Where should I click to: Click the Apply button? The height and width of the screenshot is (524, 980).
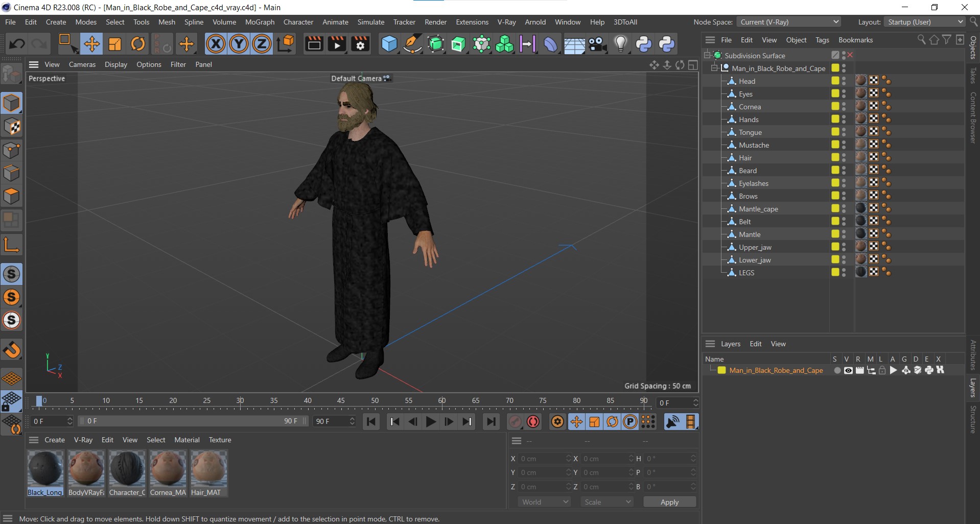click(669, 502)
